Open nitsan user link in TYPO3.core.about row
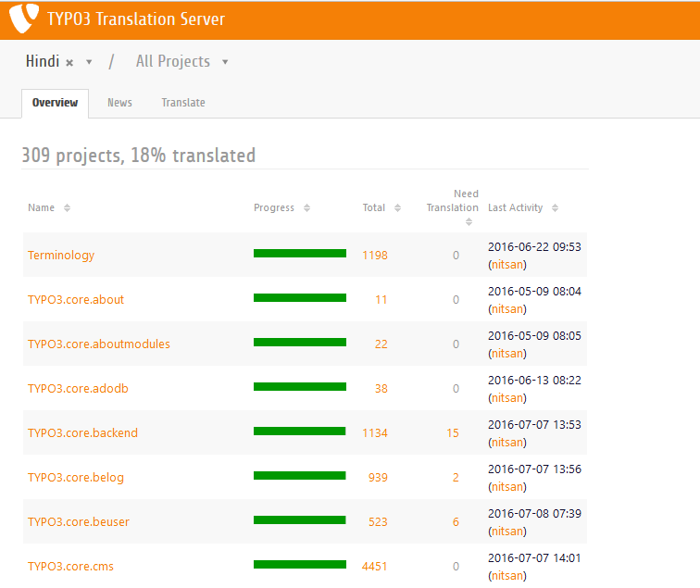The height and width of the screenshot is (588, 700). pyautogui.click(x=507, y=309)
